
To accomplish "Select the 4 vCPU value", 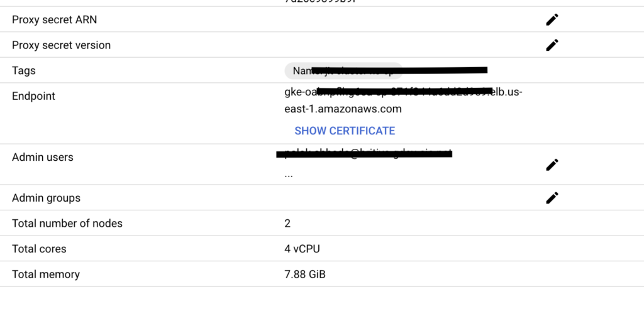I will (x=302, y=249).
